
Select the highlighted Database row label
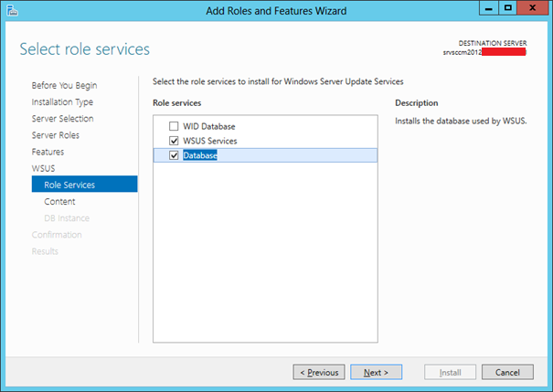[x=200, y=155]
